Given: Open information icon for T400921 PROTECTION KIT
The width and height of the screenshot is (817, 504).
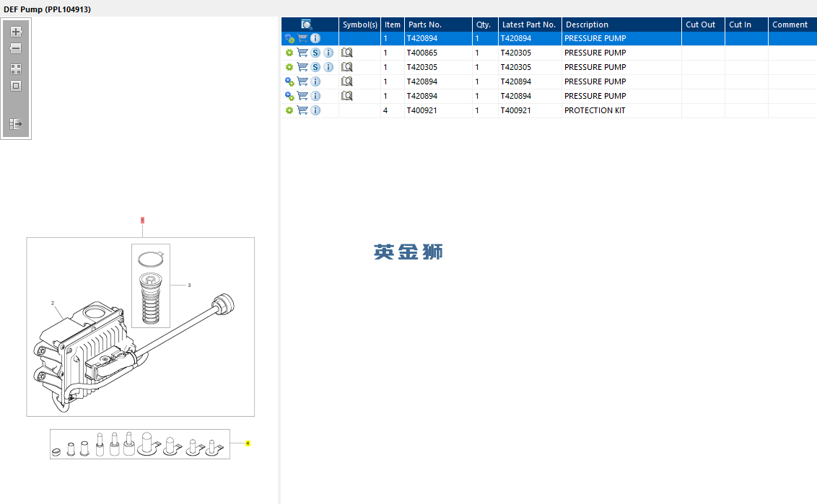Looking at the screenshot, I should click(x=315, y=110).
